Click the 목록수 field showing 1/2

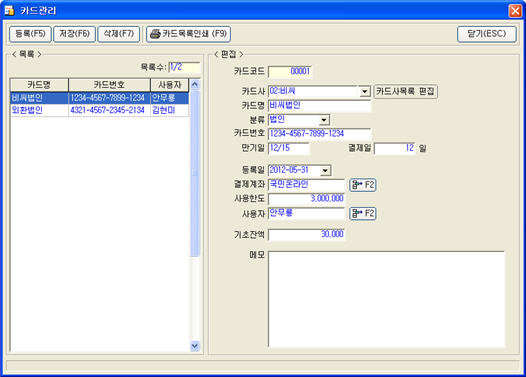[184, 67]
